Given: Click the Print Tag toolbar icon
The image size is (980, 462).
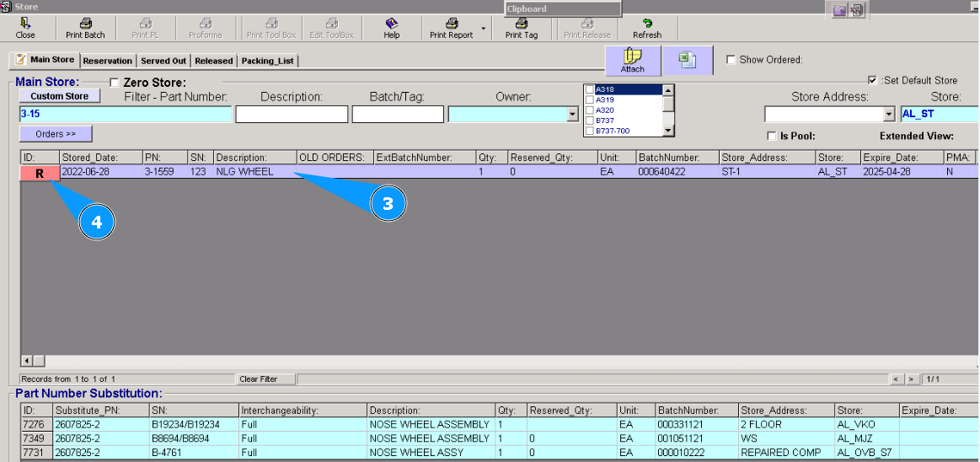Looking at the screenshot, I should coord(522,24).
